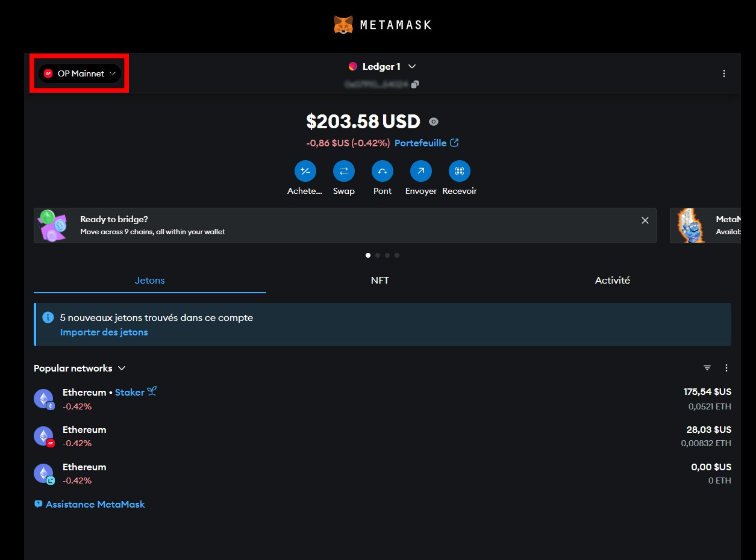756x560 pixels.
Task: Copy the wallet address with the copy icon
Action: click(x=414, y=84)
